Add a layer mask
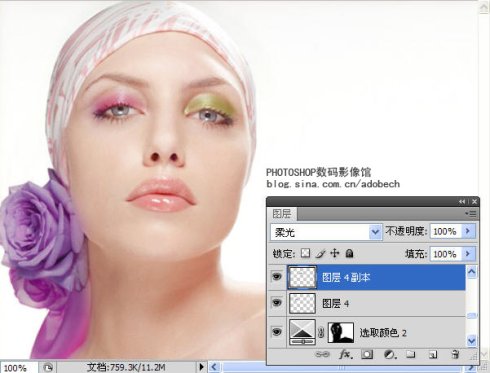Viewport: 490px width, 373px height. coord(367,354)
